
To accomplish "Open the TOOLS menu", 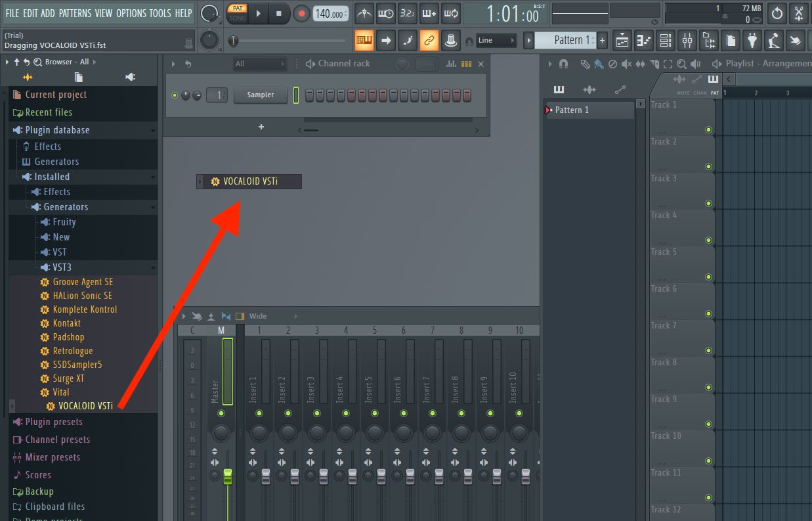I will (x=160, y=13).
